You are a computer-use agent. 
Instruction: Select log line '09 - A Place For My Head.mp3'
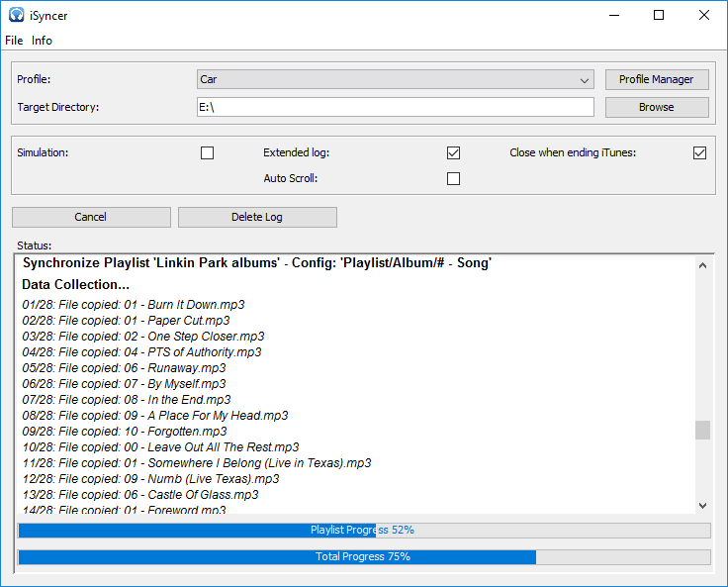click(155, 416)
